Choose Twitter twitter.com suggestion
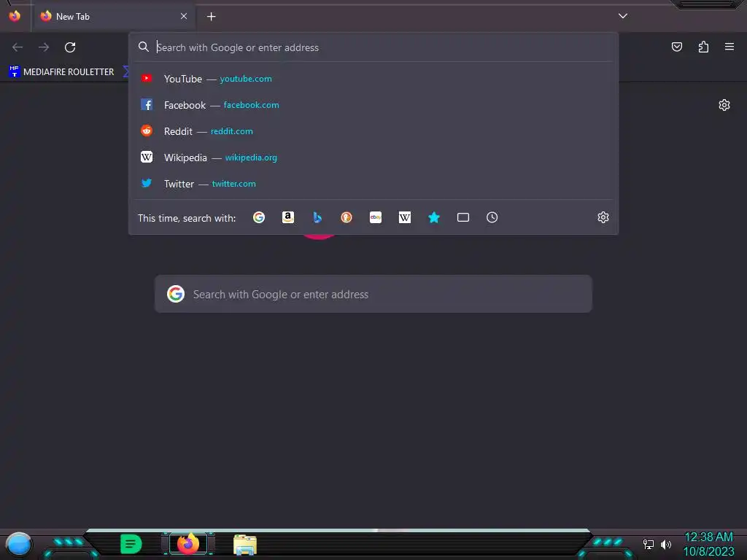This screenshot has height=560, width=747. [x=373, y=183]
